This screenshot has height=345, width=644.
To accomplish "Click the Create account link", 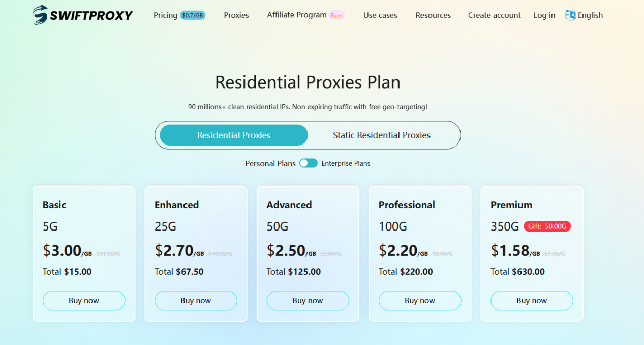I will [494, 15].
